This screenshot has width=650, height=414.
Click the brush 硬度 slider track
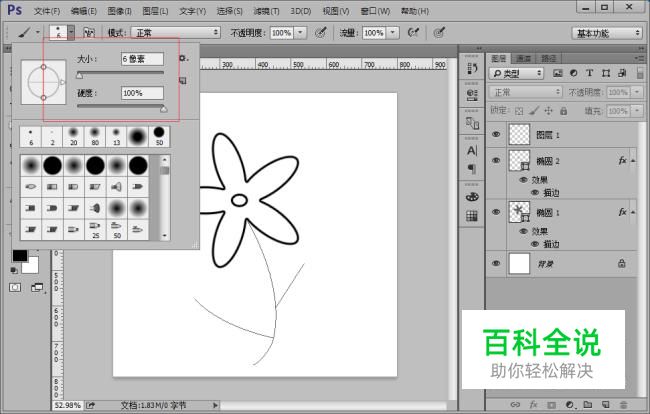pyautogui.click(x=120, y=107)
